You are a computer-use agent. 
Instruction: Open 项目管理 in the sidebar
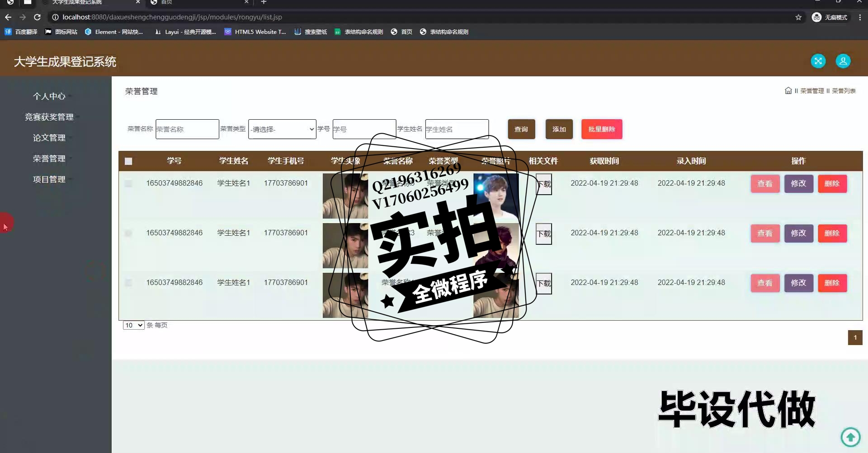tap(49, 179)
